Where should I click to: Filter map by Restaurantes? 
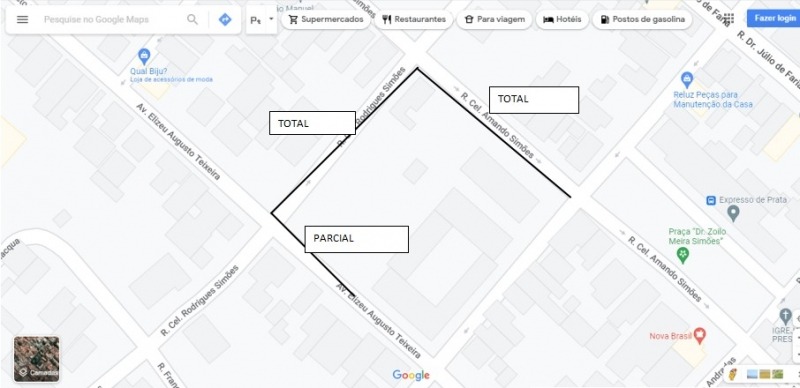click(414, 19)
